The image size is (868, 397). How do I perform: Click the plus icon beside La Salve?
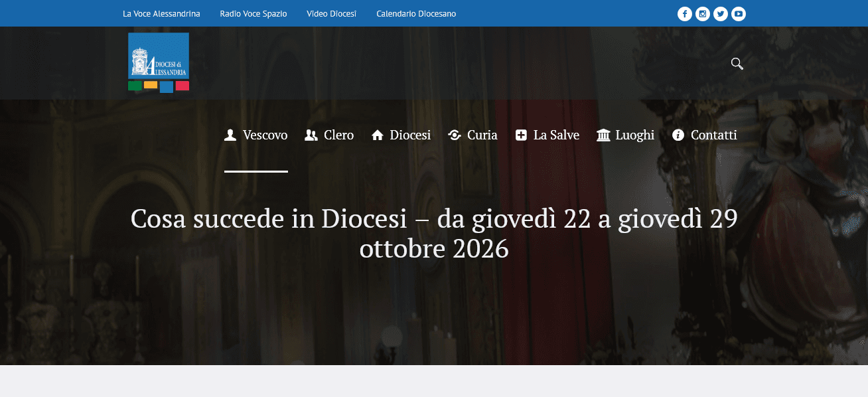[x=521, y=135]
